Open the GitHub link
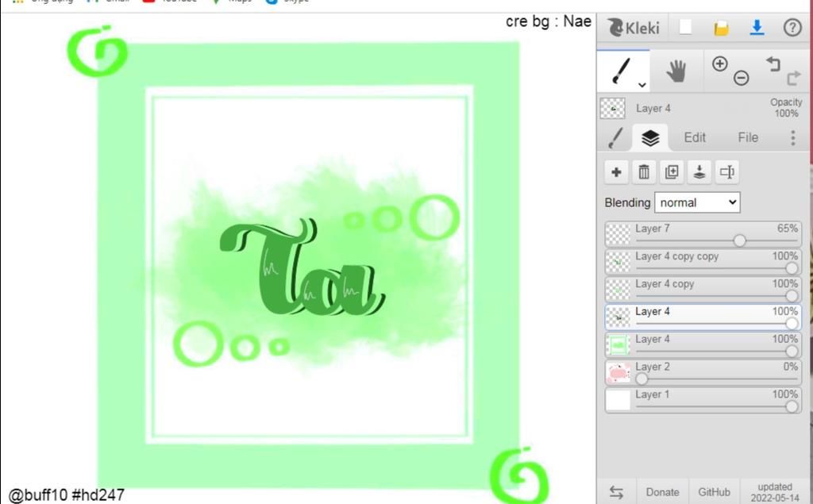This screenshot has width=813, height=504. tap(714, 492)
